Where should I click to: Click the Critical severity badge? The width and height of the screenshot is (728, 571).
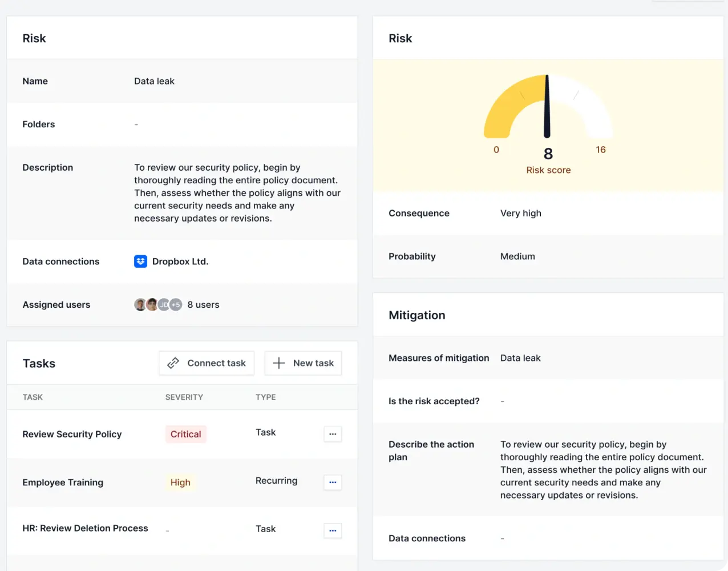pyautogui.click(x=185, y=434)
